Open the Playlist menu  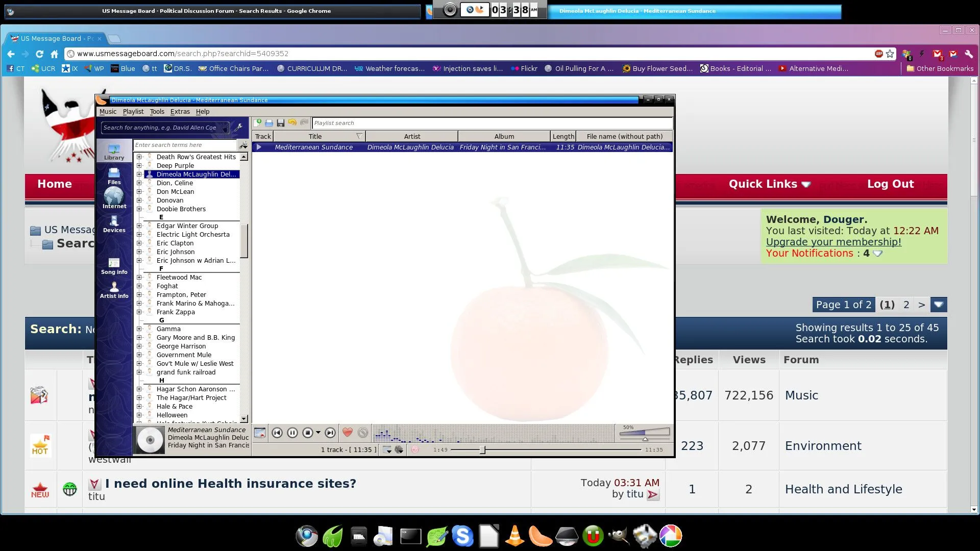click(x=133, y=112)
